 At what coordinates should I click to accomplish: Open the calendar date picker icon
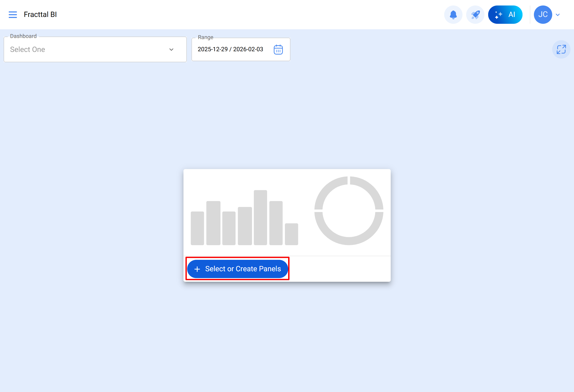point(278,50)
